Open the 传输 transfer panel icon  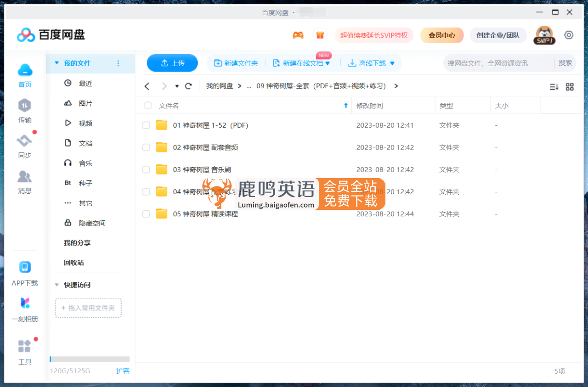coord(25,106)
